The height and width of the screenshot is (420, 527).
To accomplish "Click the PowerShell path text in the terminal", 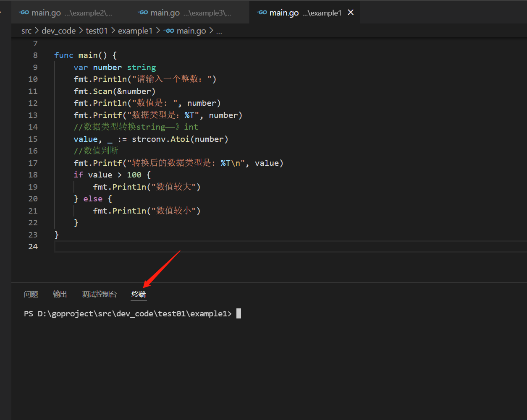I will coord(128,313).
